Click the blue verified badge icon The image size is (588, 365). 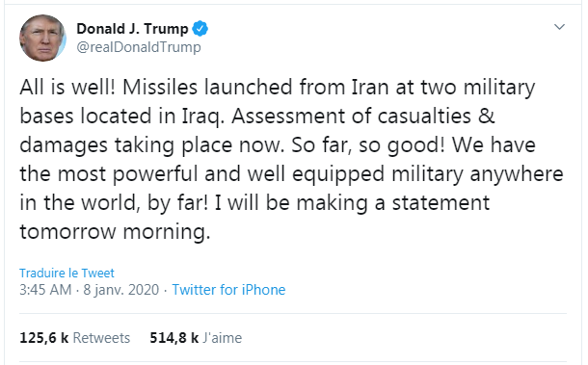(x=200, y=29)
